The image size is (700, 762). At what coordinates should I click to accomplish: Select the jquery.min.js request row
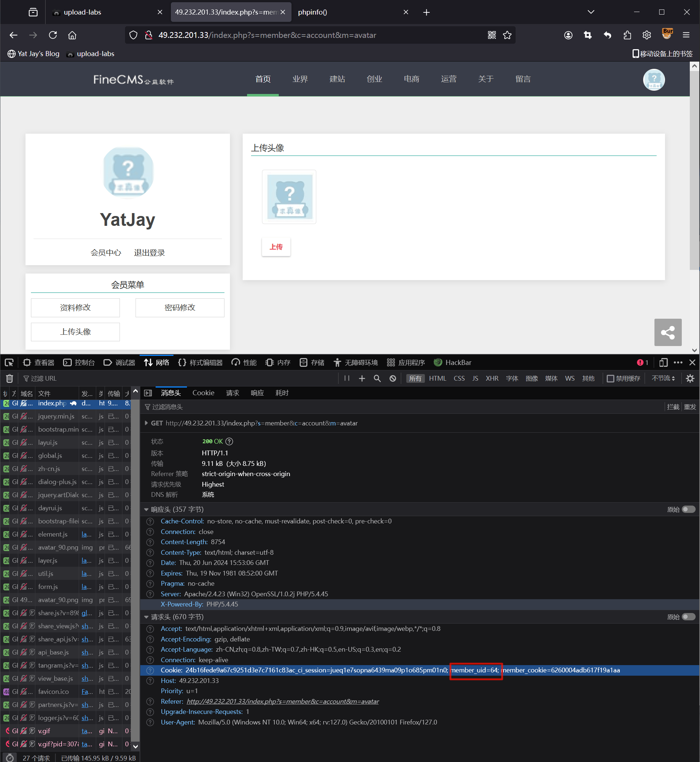point(66,416)
